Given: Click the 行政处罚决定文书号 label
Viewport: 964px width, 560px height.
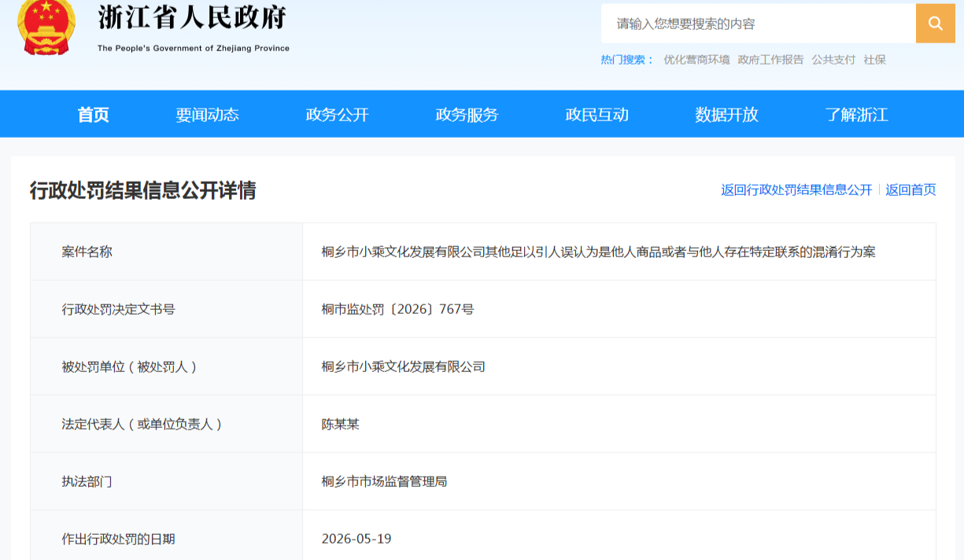Looking at the screenshot, I should tap(118, 309).
